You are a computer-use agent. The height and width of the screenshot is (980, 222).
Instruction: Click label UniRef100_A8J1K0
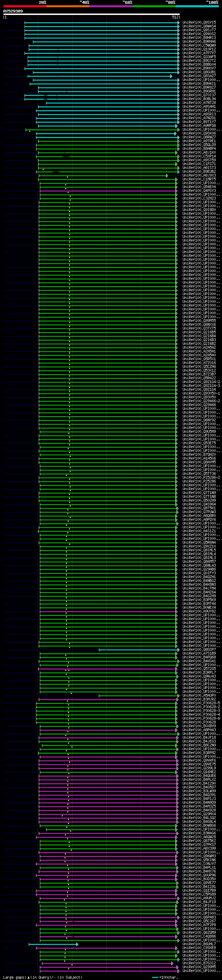coord(199,152)
